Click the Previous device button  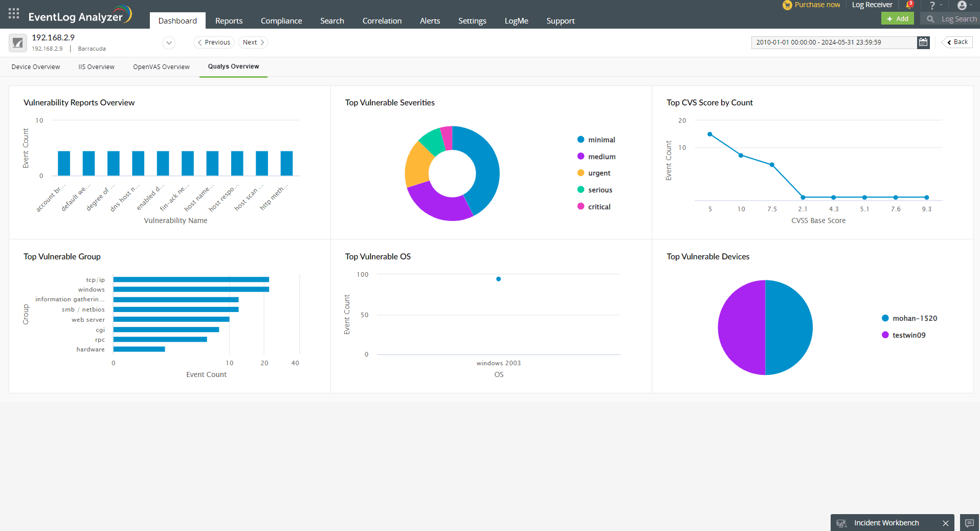[x=214, y=42]
